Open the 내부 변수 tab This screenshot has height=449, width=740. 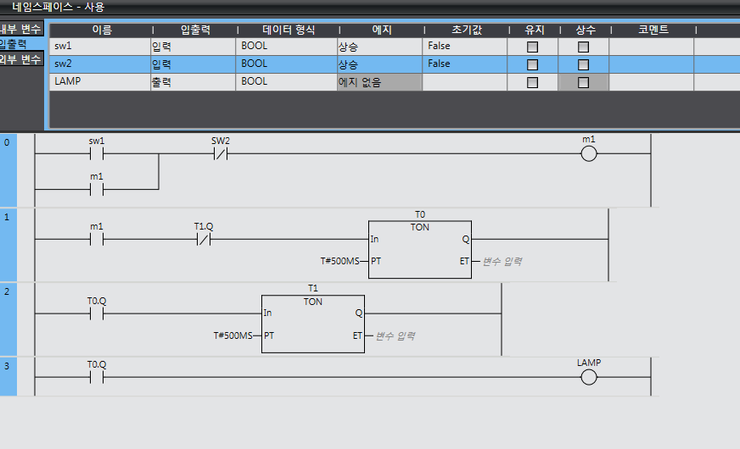22,29
